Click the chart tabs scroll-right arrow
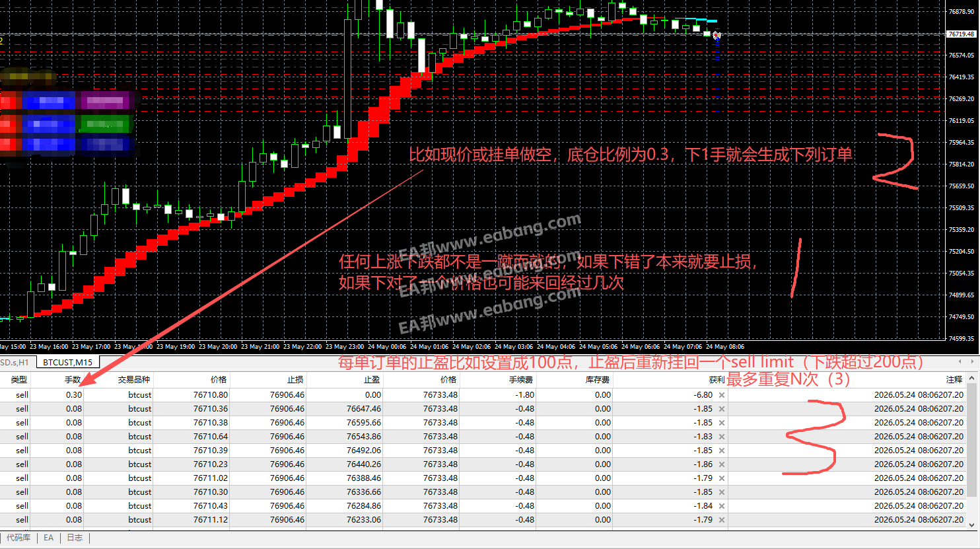The image size is (980, 549). tap(972, 362)
